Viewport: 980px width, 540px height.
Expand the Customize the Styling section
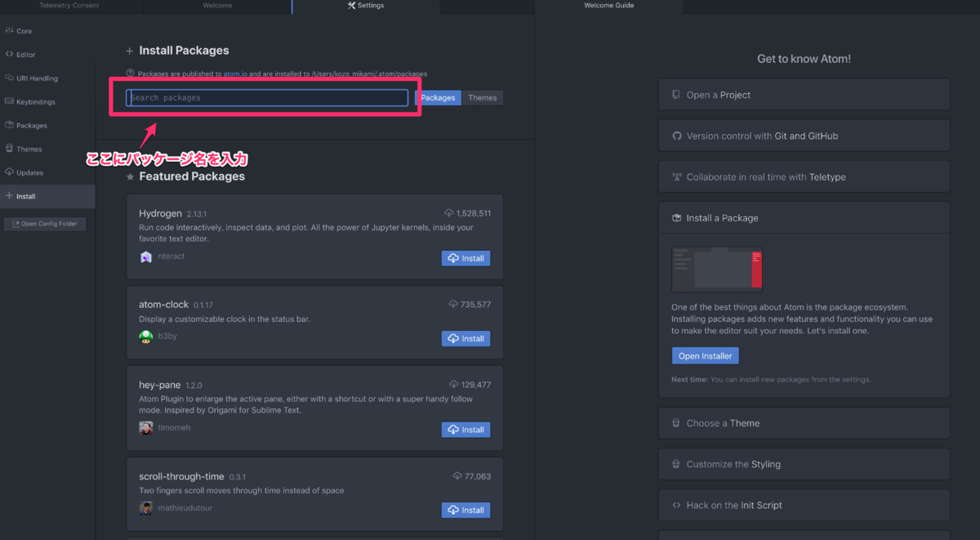804,464
